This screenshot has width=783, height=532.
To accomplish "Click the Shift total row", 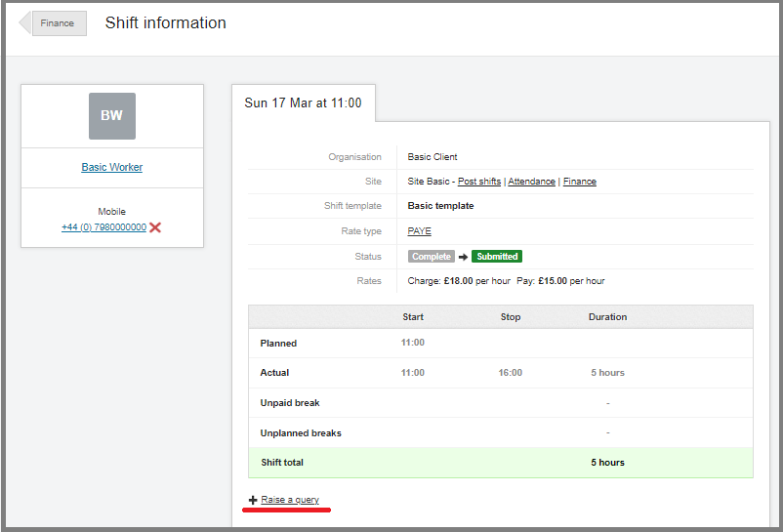I will 500,463.
